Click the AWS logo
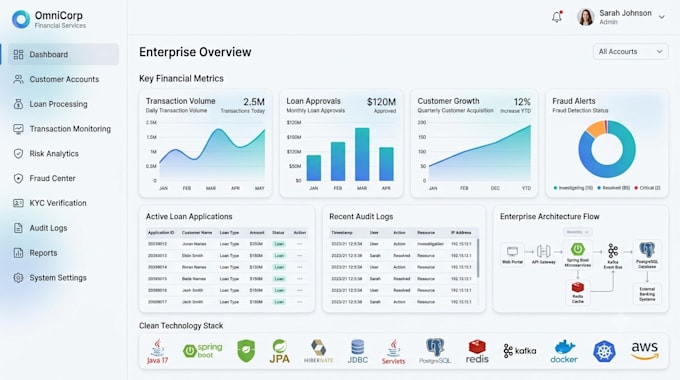The image size is (680, 380). tap(645, 351)
